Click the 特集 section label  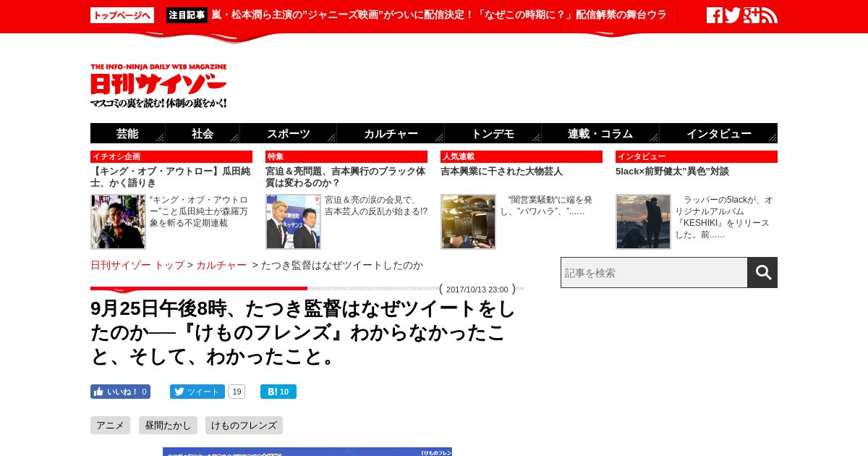click(346, 156)
